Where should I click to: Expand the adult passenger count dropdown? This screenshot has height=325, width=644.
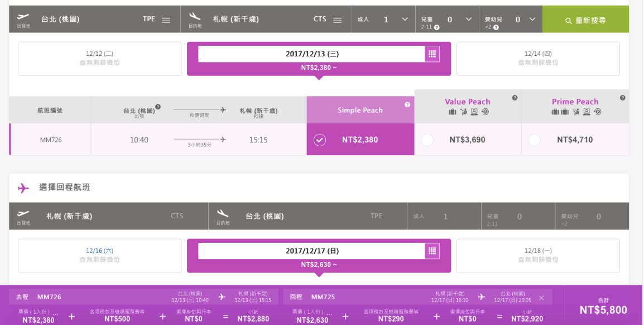click(405, 20)
